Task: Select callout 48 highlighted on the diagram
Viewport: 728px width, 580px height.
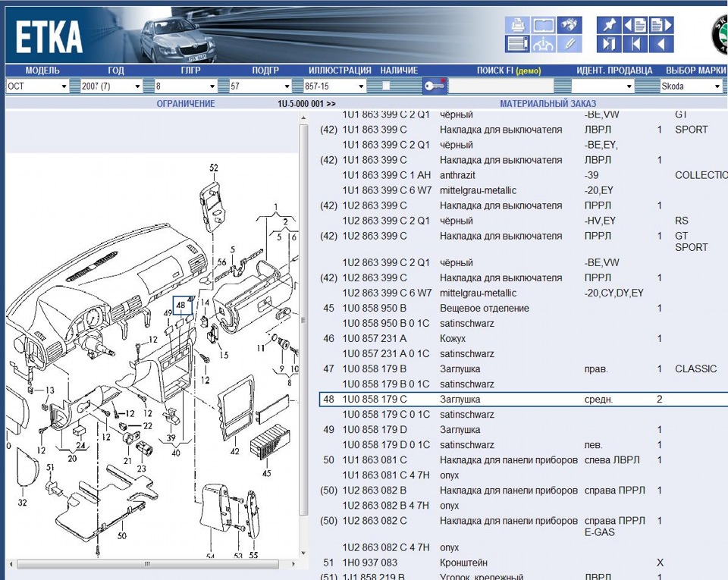Action: tap(182, 306)
